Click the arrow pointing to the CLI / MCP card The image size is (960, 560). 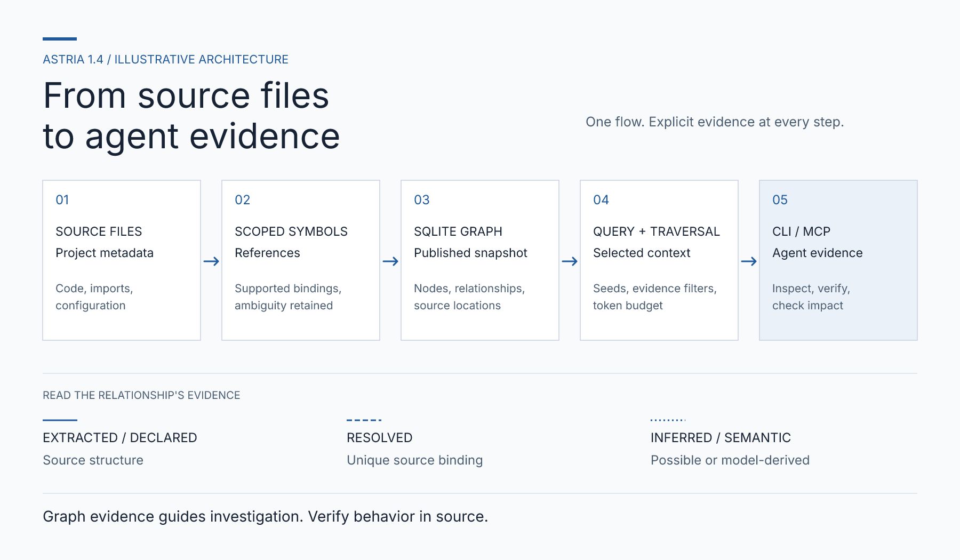click(x=749, y=261)
